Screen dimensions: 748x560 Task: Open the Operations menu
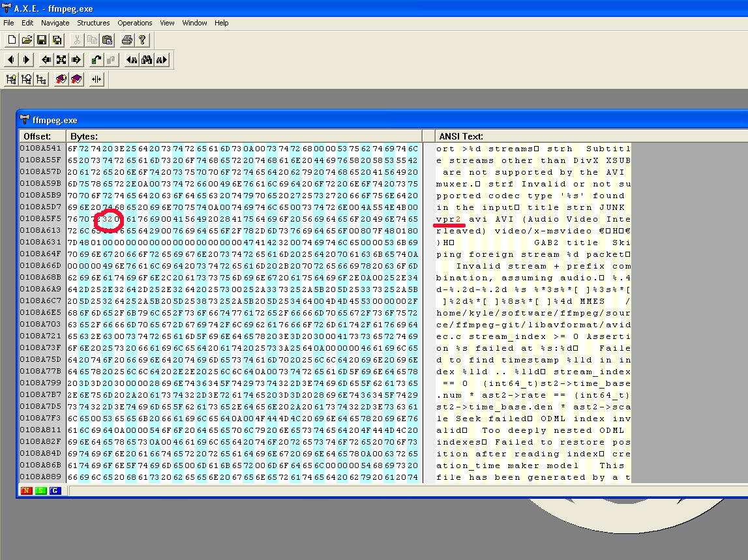click(x=135, y=23)
